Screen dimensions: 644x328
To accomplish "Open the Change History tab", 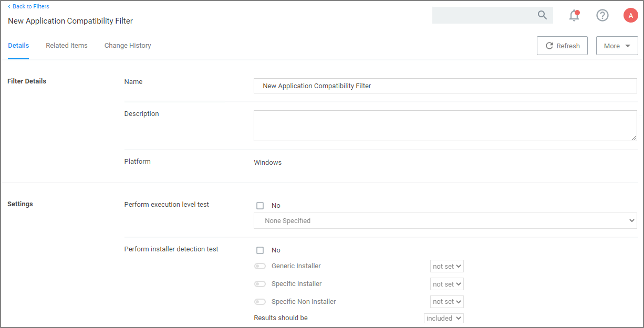I will [x=128, y=46].
